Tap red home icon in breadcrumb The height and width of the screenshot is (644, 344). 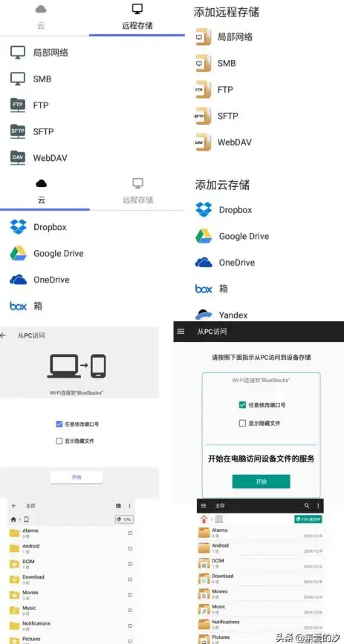coord(204,519)
